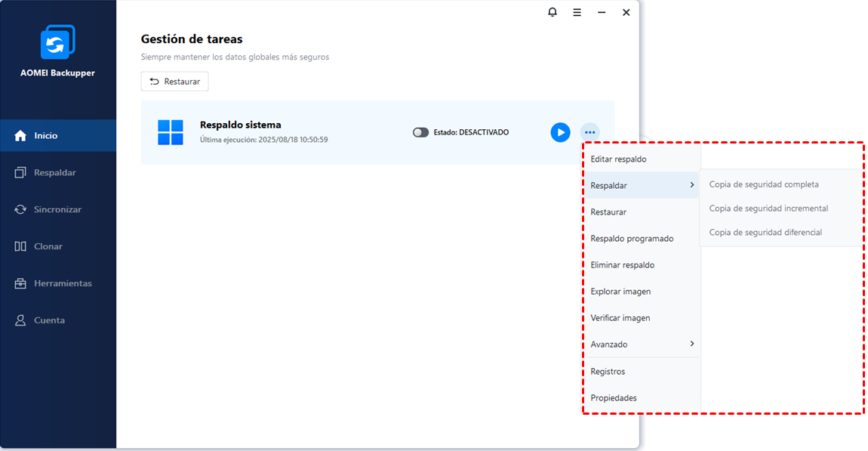Screen dimensions: 868x451
Task: Click the AOMEI Backupper logo icon
Action: (57, 42)
